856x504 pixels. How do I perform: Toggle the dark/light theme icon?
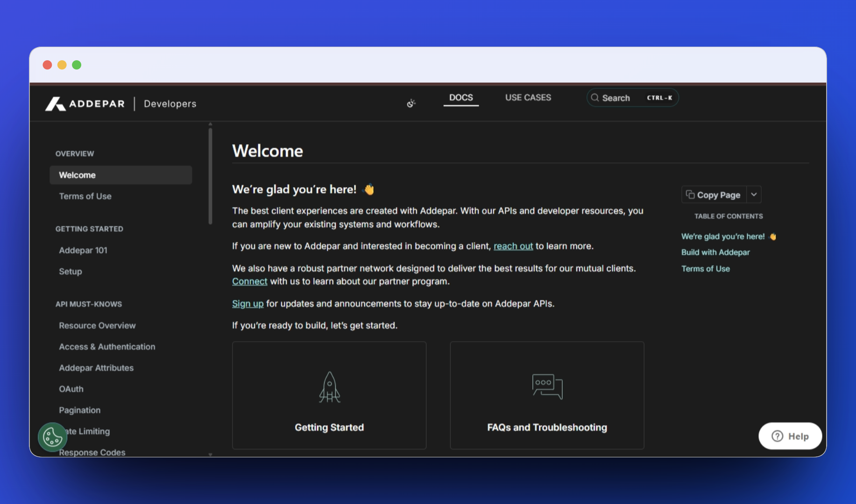411,103
